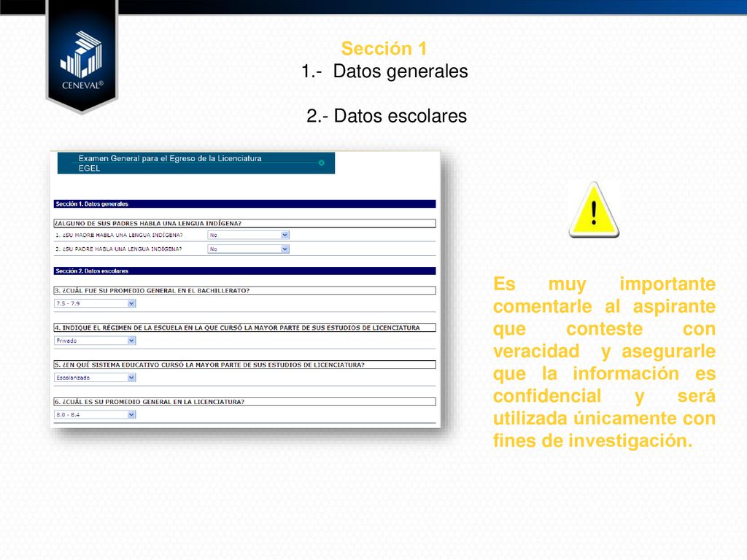Expand the sistema educativo dropdown showing Escolarizado
This screenshot has height=560, width=747.
click(x=95, y=378)
